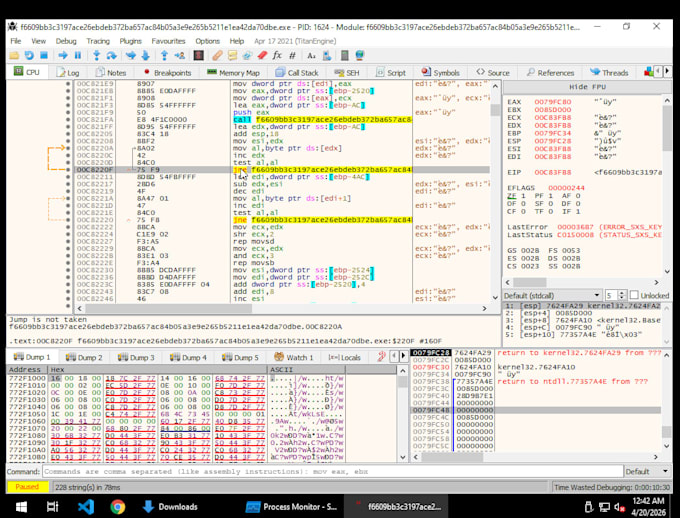680x518 pixels.
Task: Open Chrome from the taskbar
Action: coord(118,506)
